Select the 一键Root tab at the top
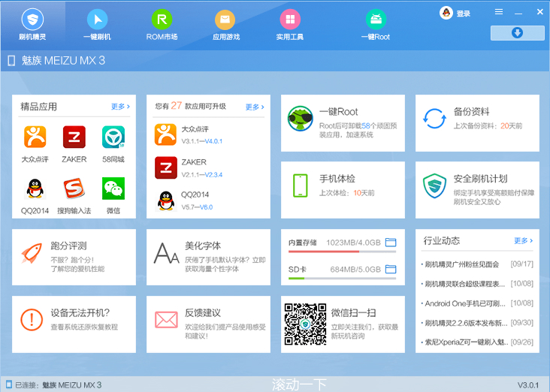This screenshot has height=392, width=550. [376, 25]
